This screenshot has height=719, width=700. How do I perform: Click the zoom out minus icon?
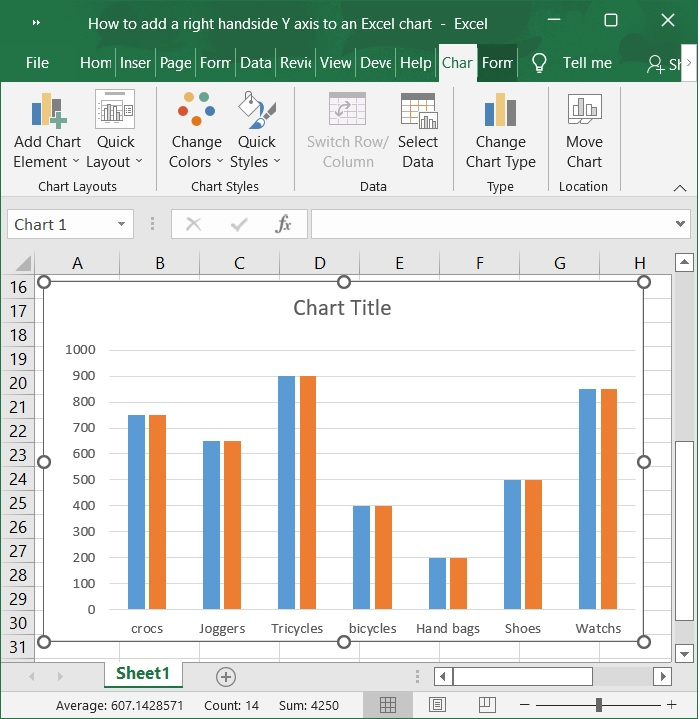tap(525, 705)
